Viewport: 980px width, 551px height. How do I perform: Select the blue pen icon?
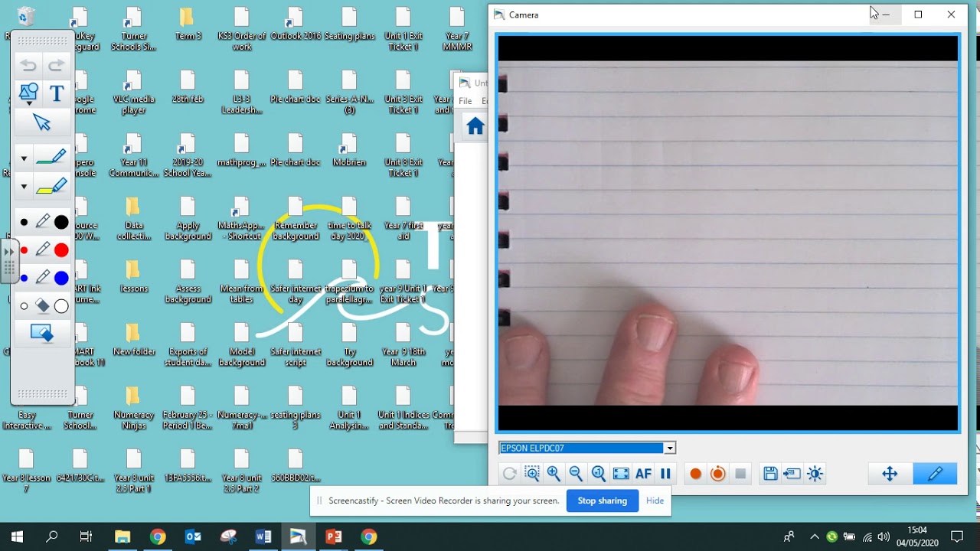click(43, 277)
